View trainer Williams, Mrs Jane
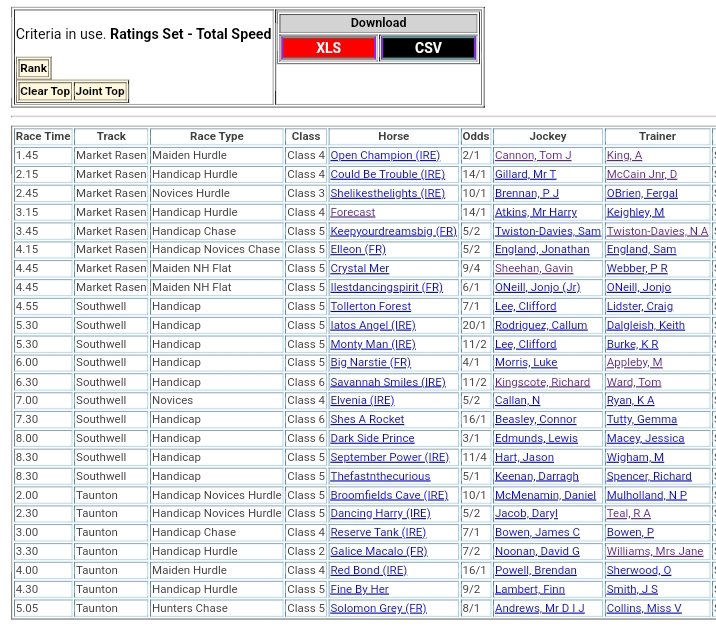This screenshot has height=630, width=716. point(655,552)
